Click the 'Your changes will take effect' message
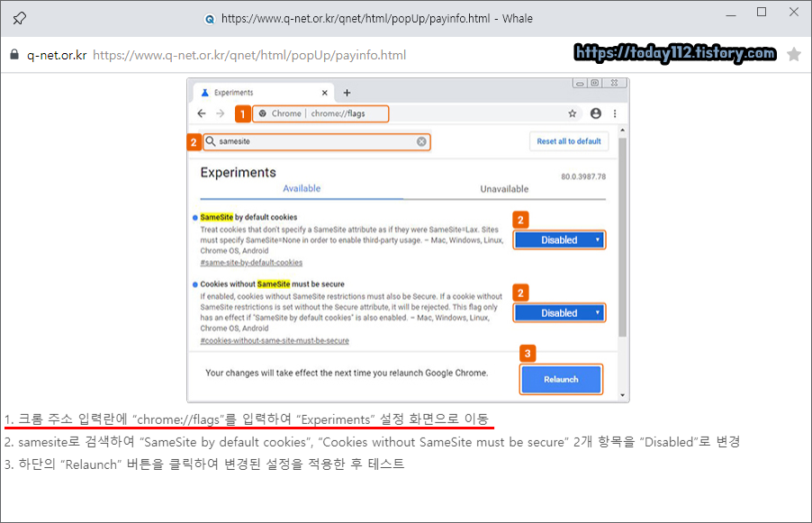812x523 pixels. pyautogui.click(x=347, y=373)
